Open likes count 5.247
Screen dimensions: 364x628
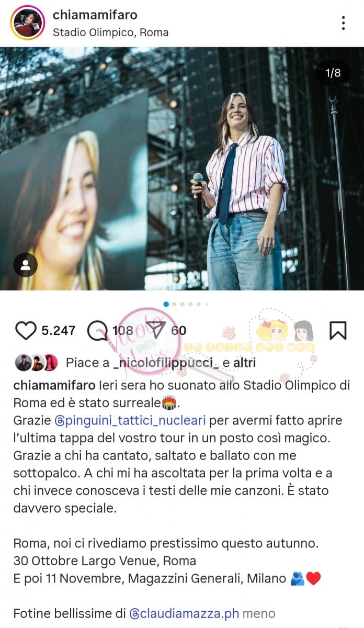coord(59,331)
